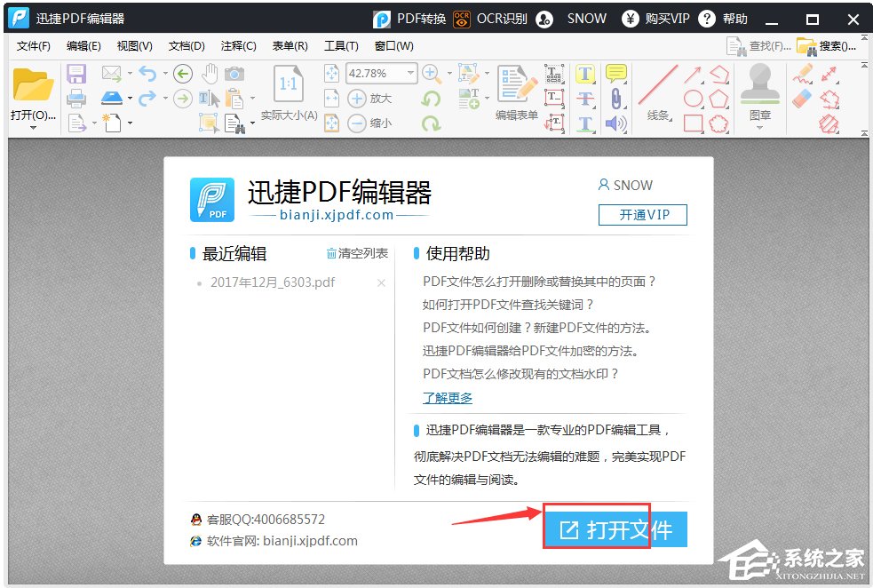This screenshot has height=588, width=873.
Task: Expand the Stamp (图章) dropdown arrow
Action: [760, 128]
